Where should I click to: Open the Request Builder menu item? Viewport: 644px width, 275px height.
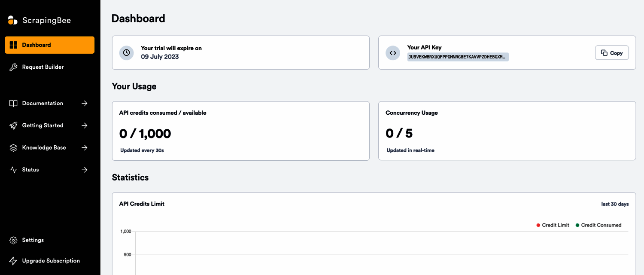tap(43, 67)
